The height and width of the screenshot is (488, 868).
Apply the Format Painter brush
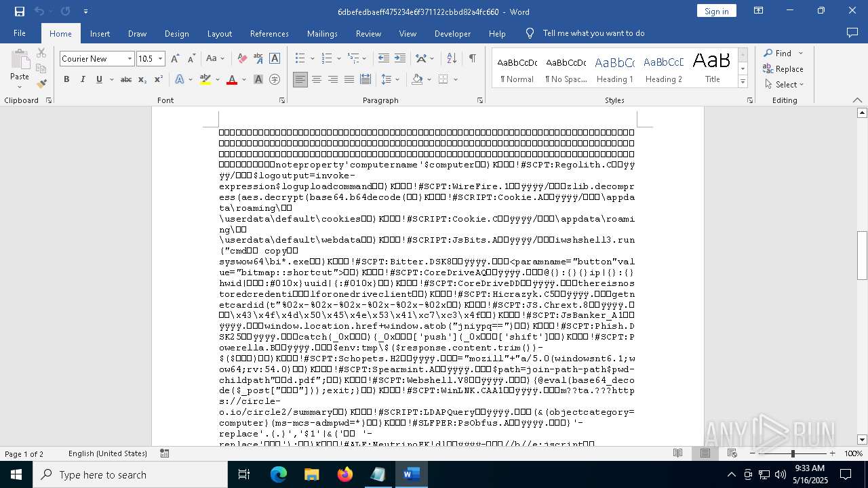(41, 84)
